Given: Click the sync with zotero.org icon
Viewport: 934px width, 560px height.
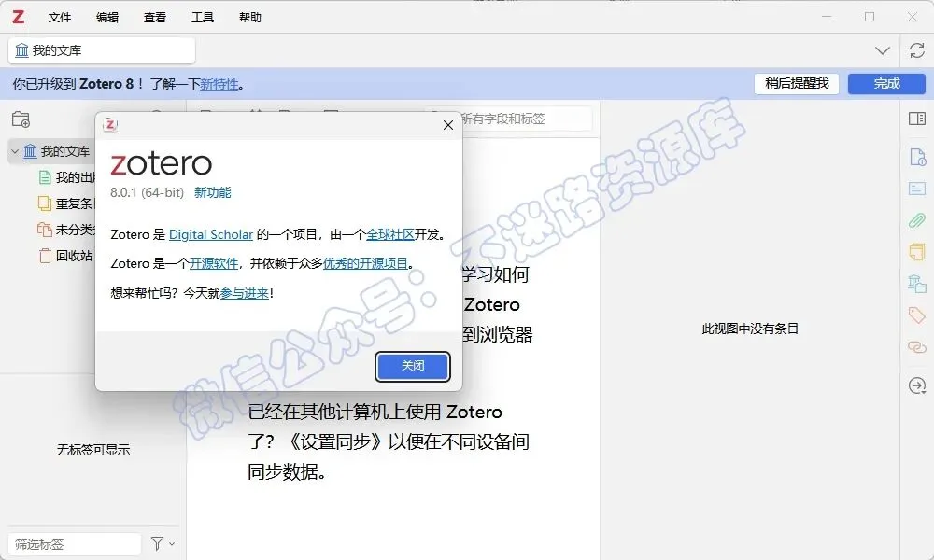Looking at the screenshot, I should [917, 50].
